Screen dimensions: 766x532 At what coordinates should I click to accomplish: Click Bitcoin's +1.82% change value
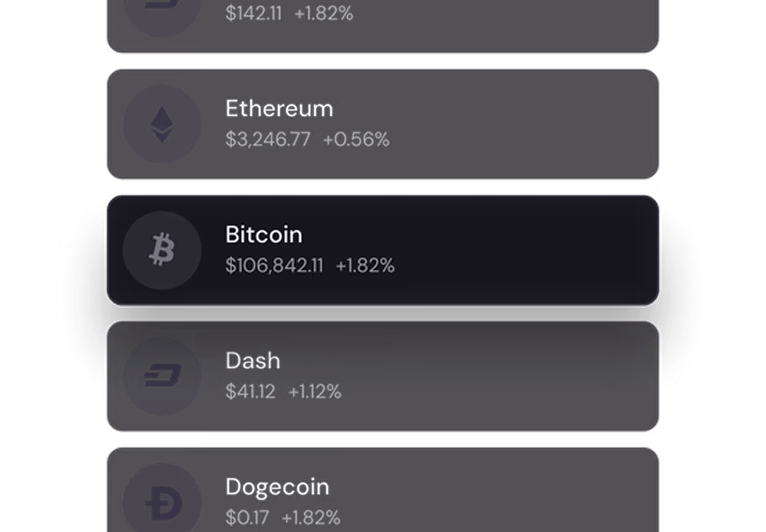[x=365, y=266]
